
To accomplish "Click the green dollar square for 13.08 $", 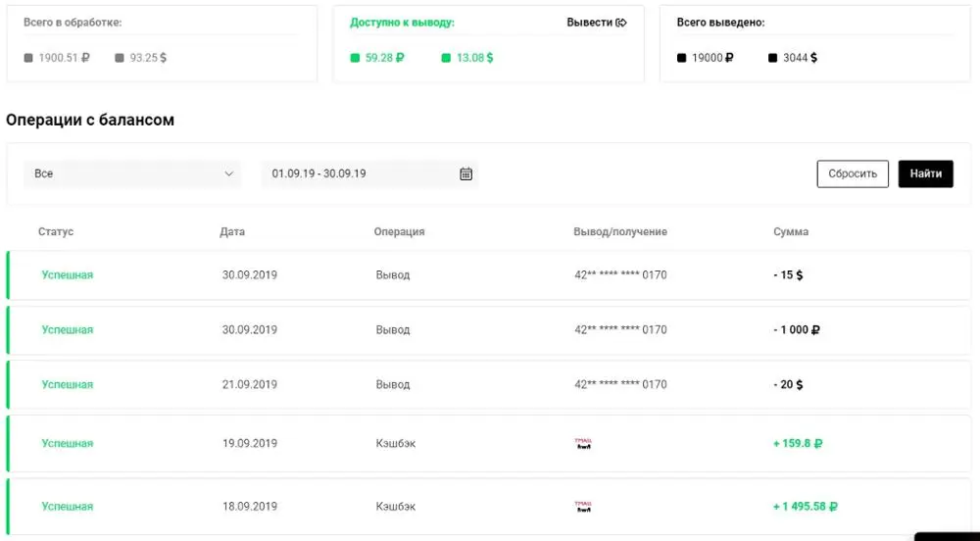I will (446, 58).
